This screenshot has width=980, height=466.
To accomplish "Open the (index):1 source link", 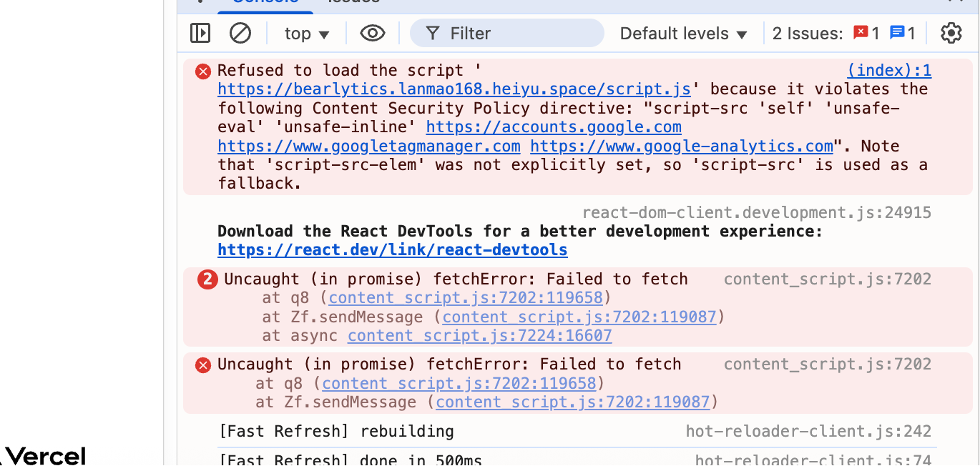I will (x=889, y=70).
